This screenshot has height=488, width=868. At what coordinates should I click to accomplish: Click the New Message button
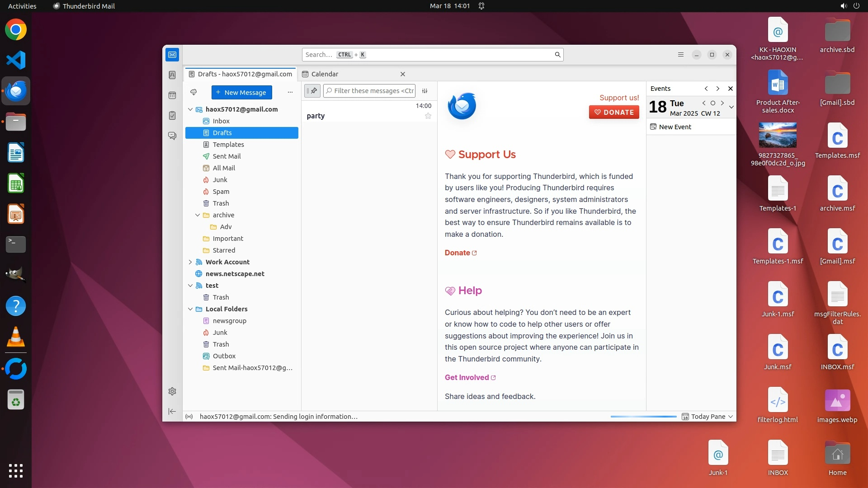241,93
